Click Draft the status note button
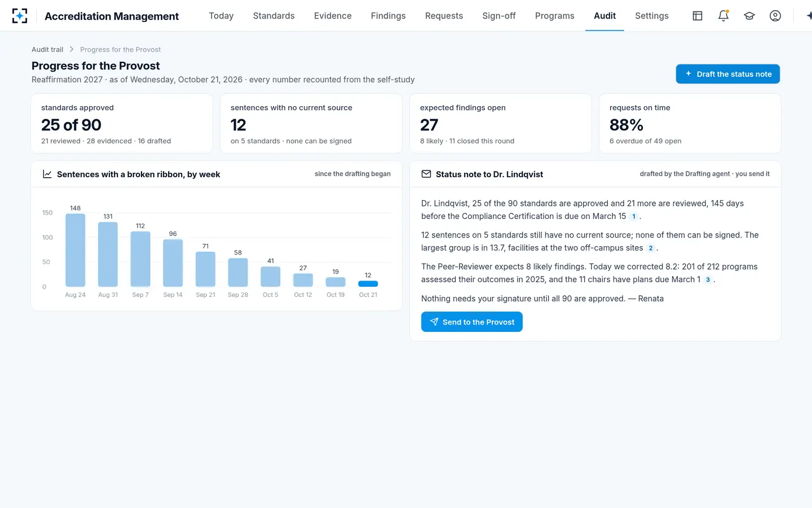This screenshot has height=508, width=812. pyautogui.click(x=728, y=74)
